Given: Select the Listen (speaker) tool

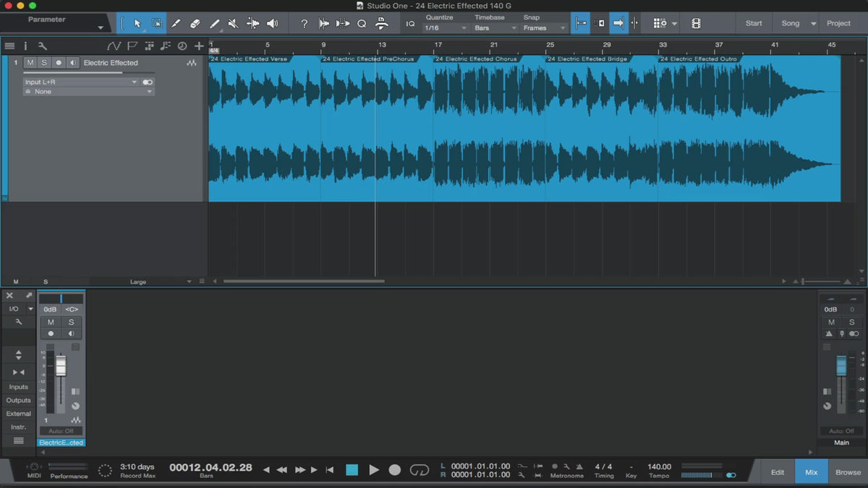Looking at the screenshot, I should 272,23.
